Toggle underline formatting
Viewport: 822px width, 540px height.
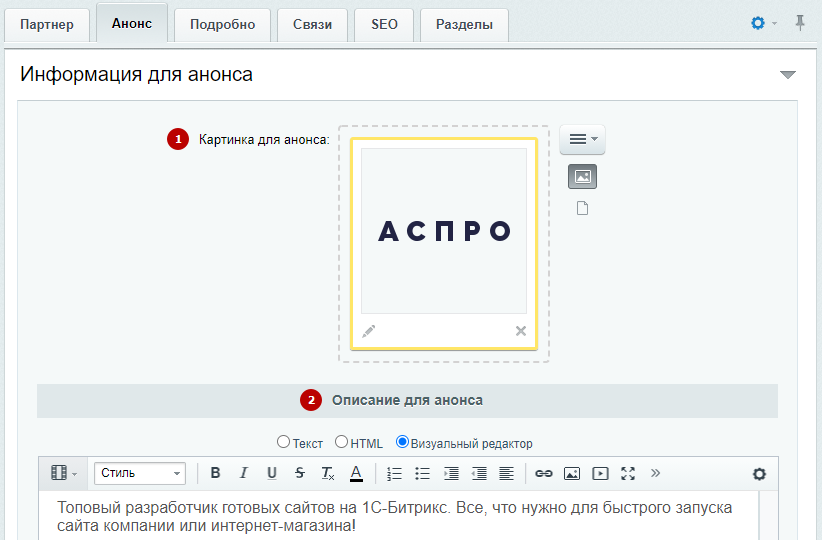(272, 473)
